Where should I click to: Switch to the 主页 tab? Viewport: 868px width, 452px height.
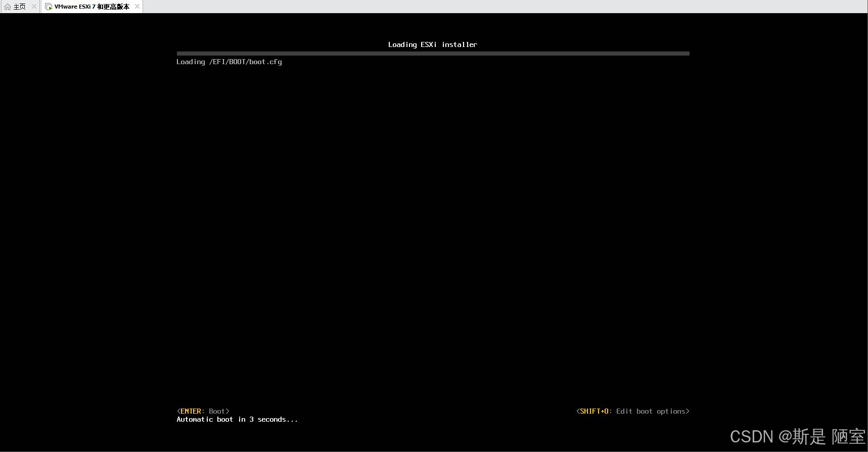point(20,7)
